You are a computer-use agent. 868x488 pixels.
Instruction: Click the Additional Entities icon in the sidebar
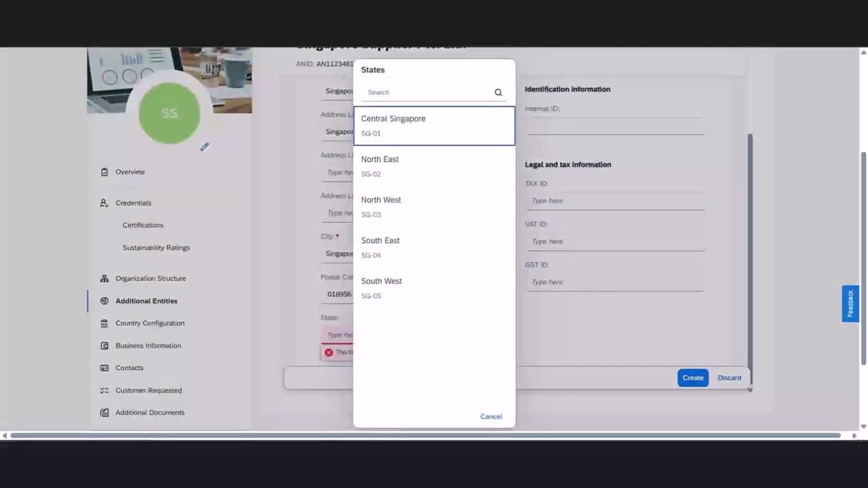(104, 301)
